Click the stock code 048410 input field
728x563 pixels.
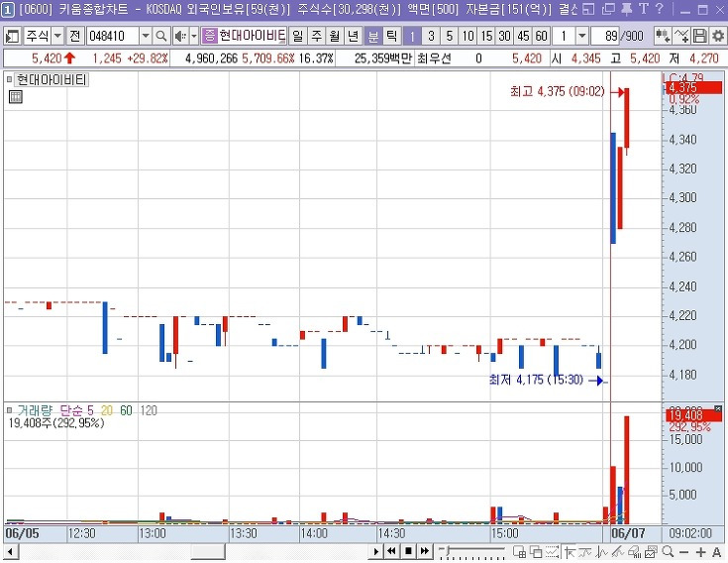(x=113, y=36)
